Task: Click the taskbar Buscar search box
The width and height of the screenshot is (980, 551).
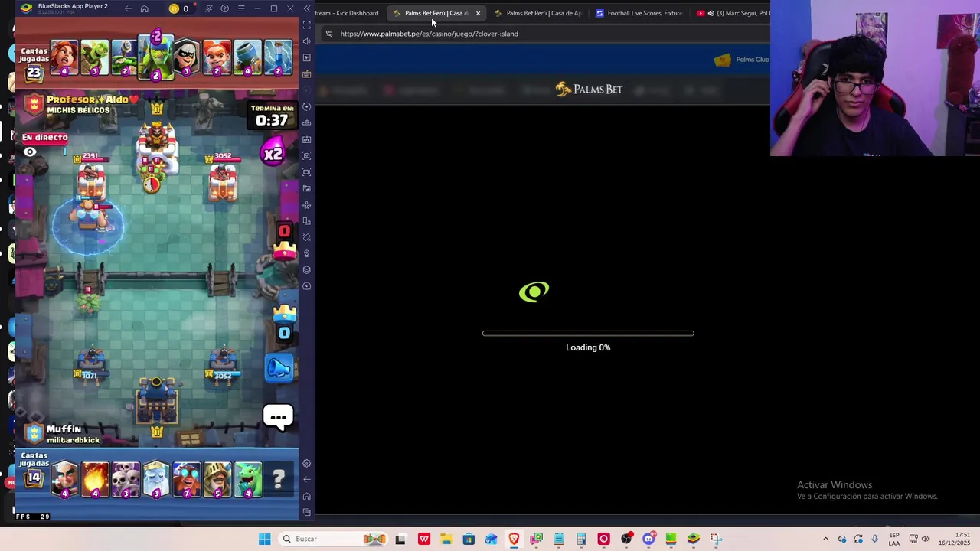Action: [332, 539]
